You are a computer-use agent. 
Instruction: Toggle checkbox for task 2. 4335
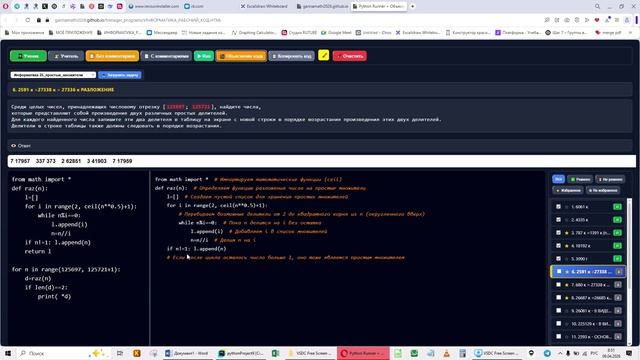click(x=558, y=220)
